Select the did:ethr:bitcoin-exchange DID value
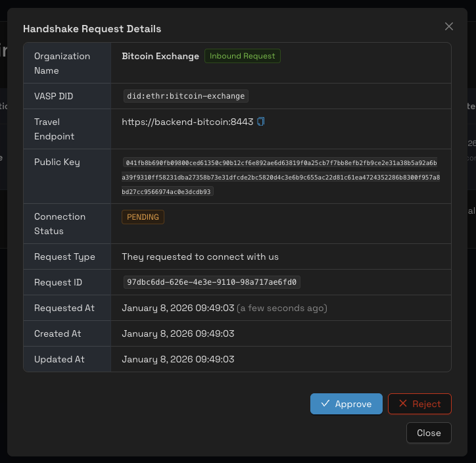This screenshot has height=463, width=476. (186, 96)
